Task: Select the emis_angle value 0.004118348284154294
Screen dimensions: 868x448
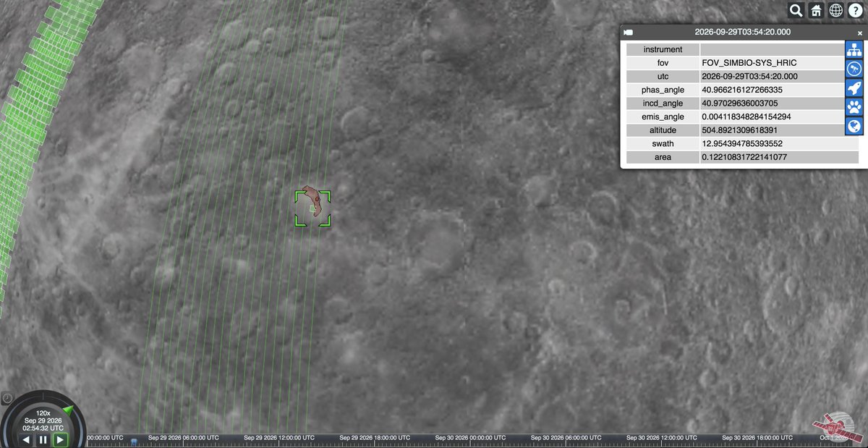Action: click(779, 117)
